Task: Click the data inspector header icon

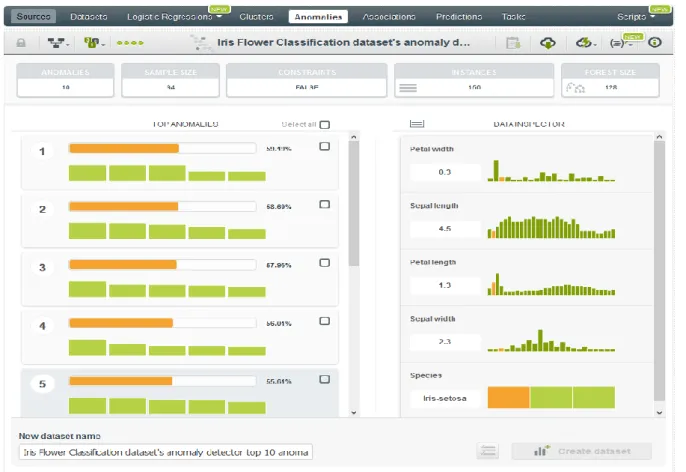Action: click(416, 124)
